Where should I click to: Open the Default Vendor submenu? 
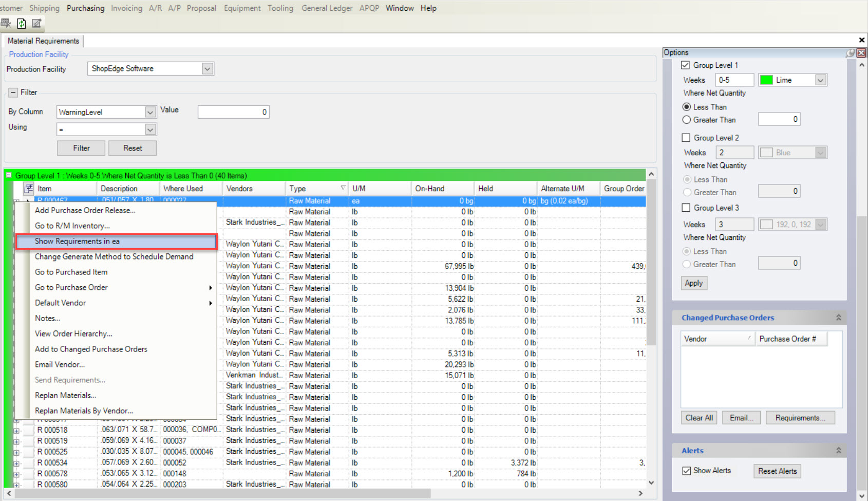tap(116, 303)
